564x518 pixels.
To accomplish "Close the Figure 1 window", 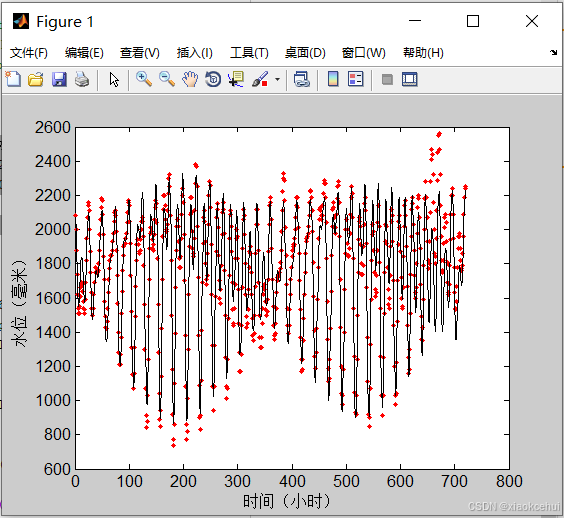I will [x=532, y=21].
